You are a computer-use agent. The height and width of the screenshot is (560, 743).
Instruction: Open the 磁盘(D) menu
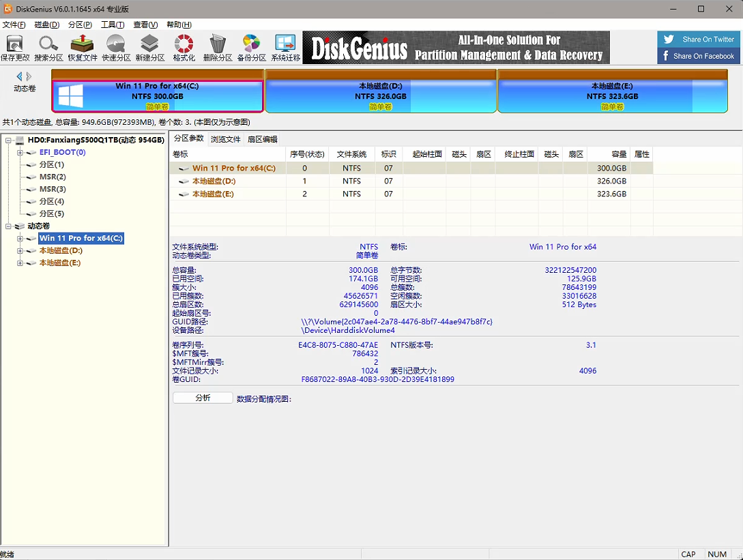47,25
